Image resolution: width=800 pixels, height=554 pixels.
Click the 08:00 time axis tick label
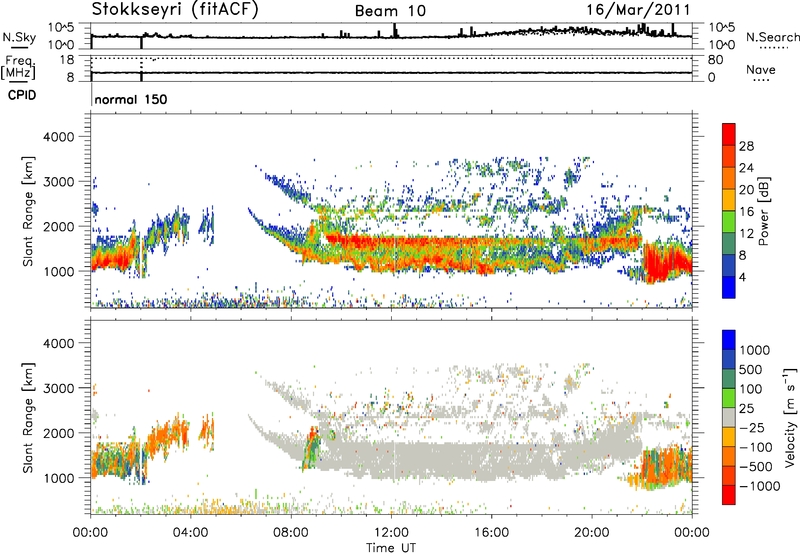[x=291, y=533]
